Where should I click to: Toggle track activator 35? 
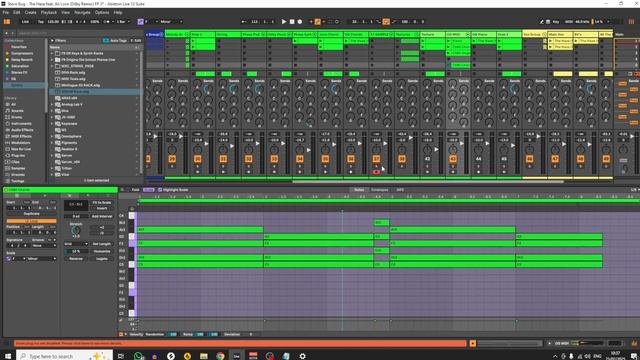(x=325, y=159)
